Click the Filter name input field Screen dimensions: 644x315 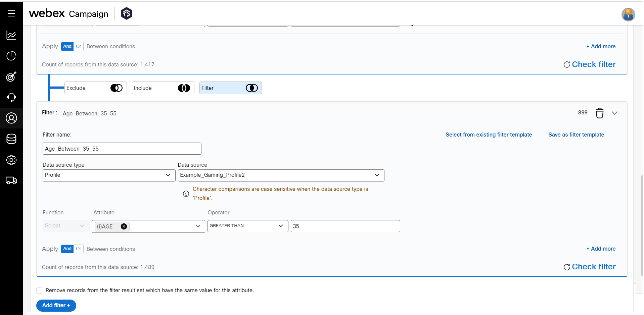pyautogui.click(x=122, y=149)
